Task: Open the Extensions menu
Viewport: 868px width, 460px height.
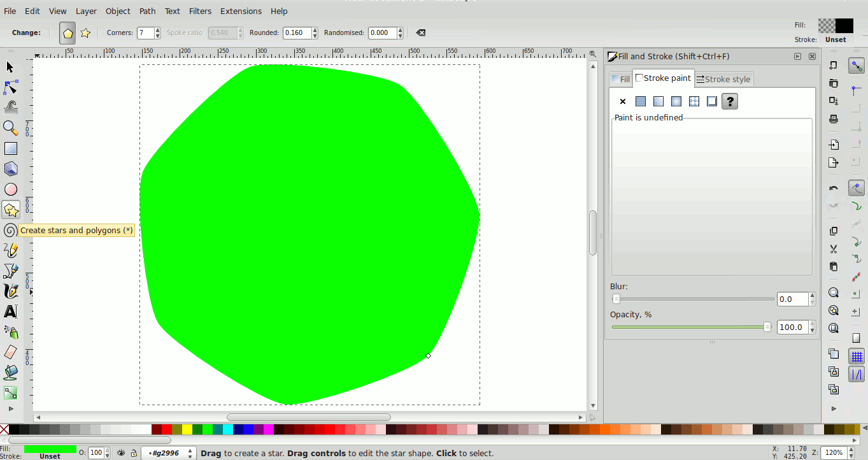Action: pyautogui.click(x=241, y=11)
